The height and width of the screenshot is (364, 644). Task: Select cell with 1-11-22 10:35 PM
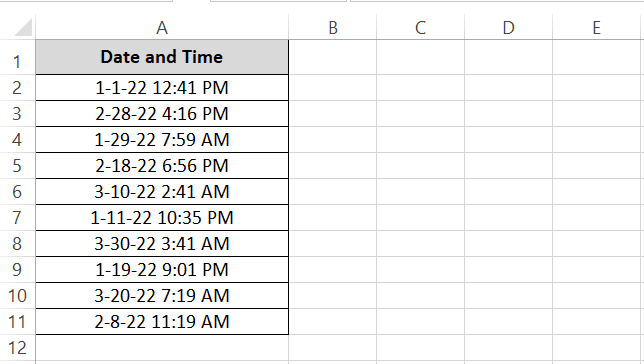pyautogui.click(x=162, y=217)
